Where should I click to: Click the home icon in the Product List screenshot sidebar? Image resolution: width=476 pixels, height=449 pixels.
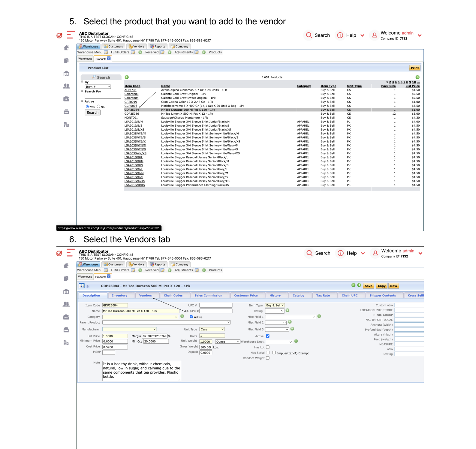66,48
